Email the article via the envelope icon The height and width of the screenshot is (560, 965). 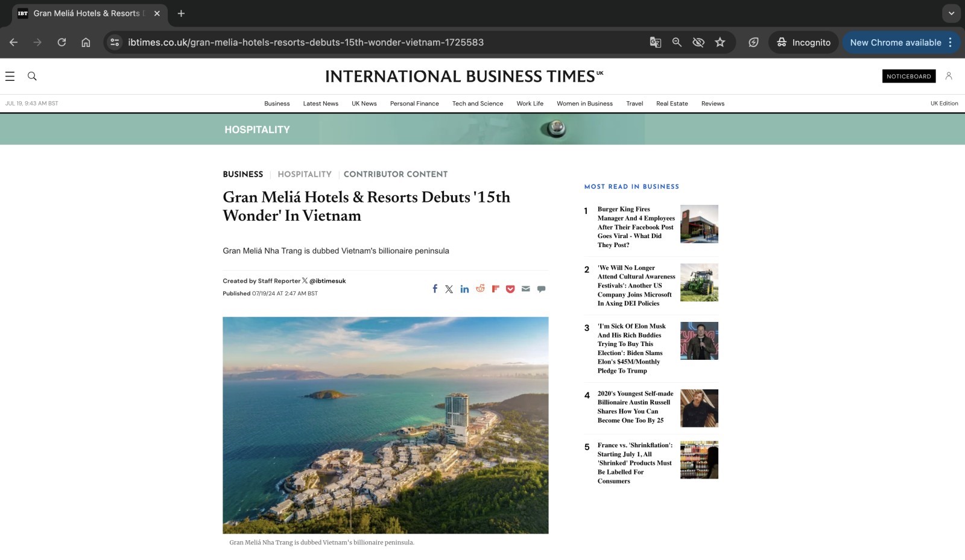click(x=525, y=289)
